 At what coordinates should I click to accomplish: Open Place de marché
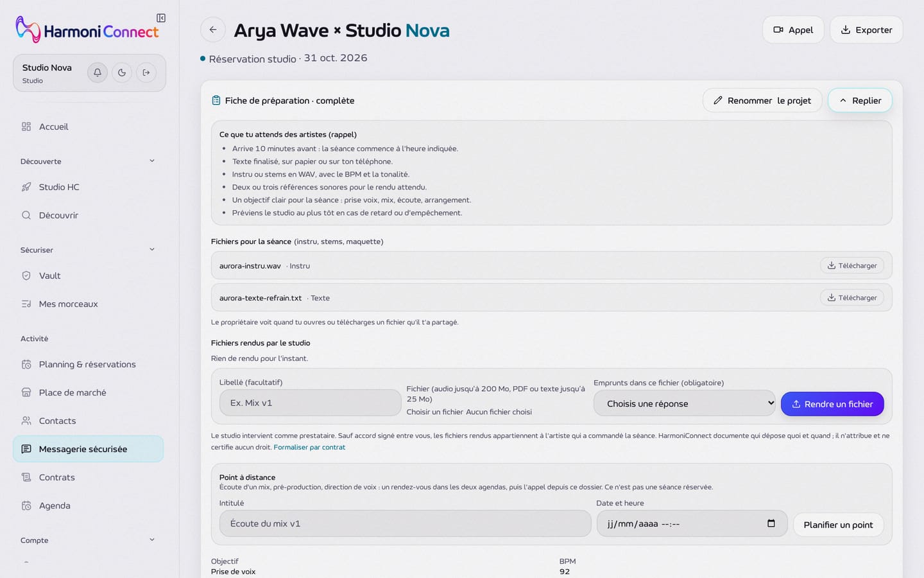click(x=88, y=392)
